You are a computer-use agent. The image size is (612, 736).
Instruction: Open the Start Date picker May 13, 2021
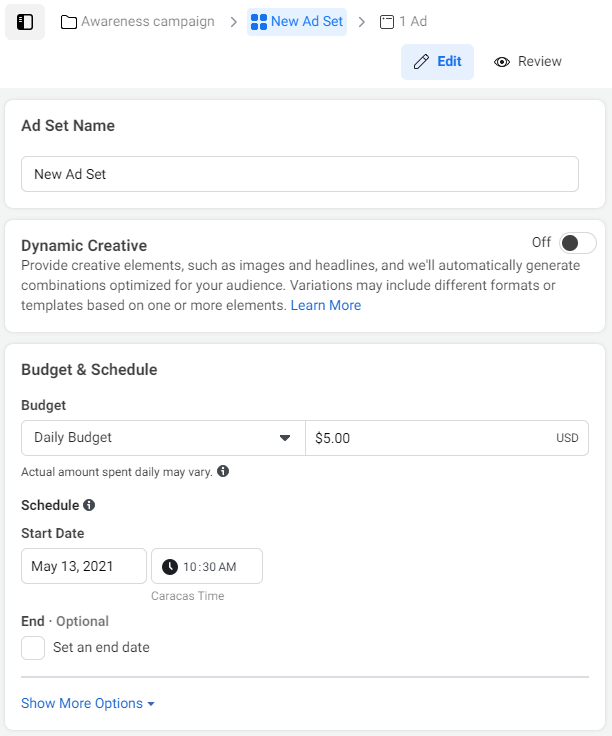(x=84, y=566)
